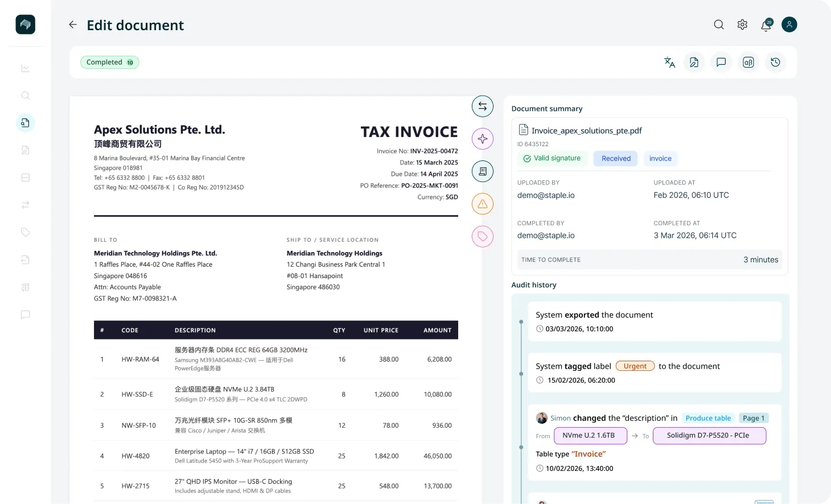831x504 pixels.
Task: Click code cell HW-4820
Action: [135, 456]
